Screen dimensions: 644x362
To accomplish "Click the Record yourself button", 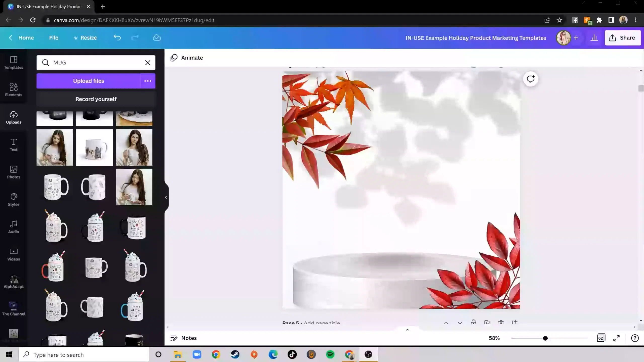I will [x=96, y=99].
